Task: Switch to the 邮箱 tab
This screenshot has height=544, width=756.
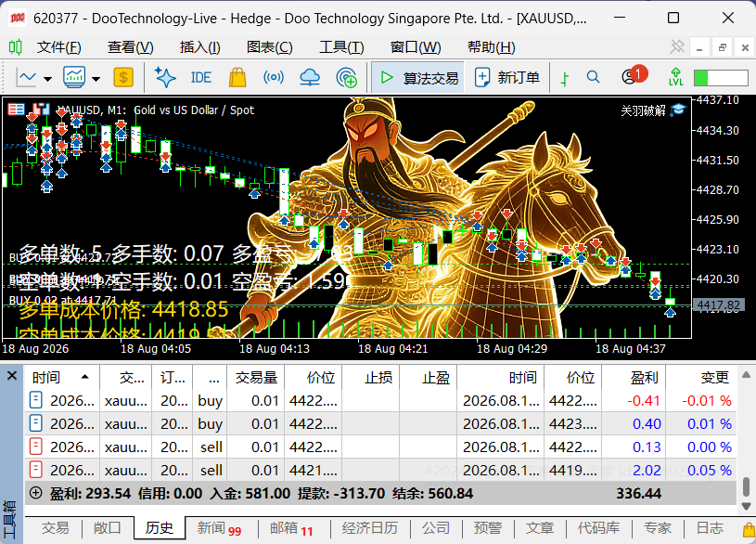Action: (291, 529)
